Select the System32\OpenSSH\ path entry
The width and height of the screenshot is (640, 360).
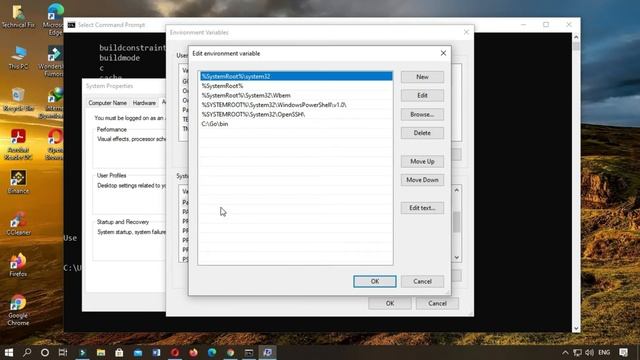pyautogui.click(x=296, y=114)
